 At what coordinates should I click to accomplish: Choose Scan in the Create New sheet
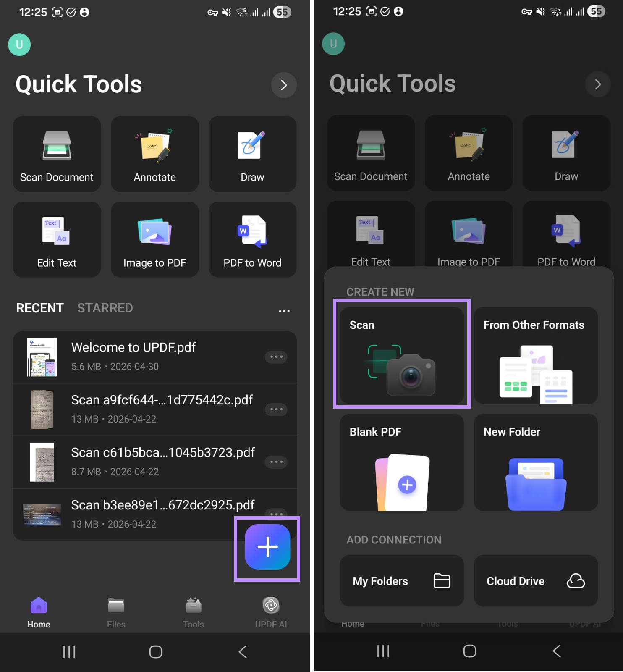click(402, 355)
